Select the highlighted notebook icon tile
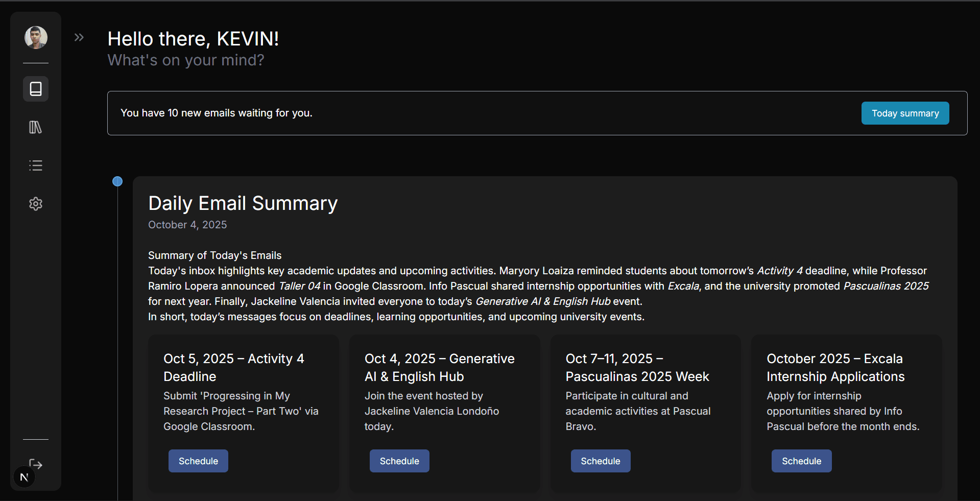The width and height of the screenshot is (980, 501). [35, 88]
